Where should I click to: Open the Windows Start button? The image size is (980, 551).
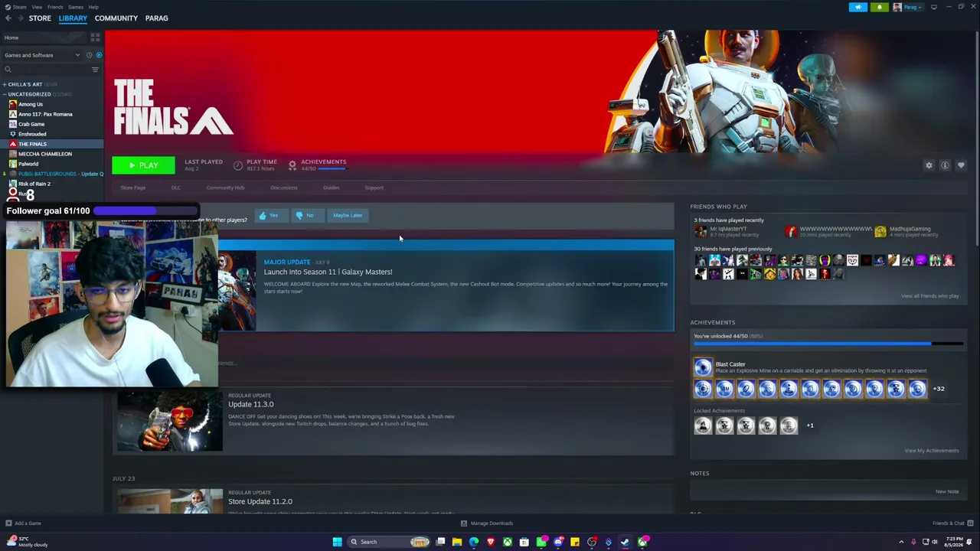coord(337,542)
